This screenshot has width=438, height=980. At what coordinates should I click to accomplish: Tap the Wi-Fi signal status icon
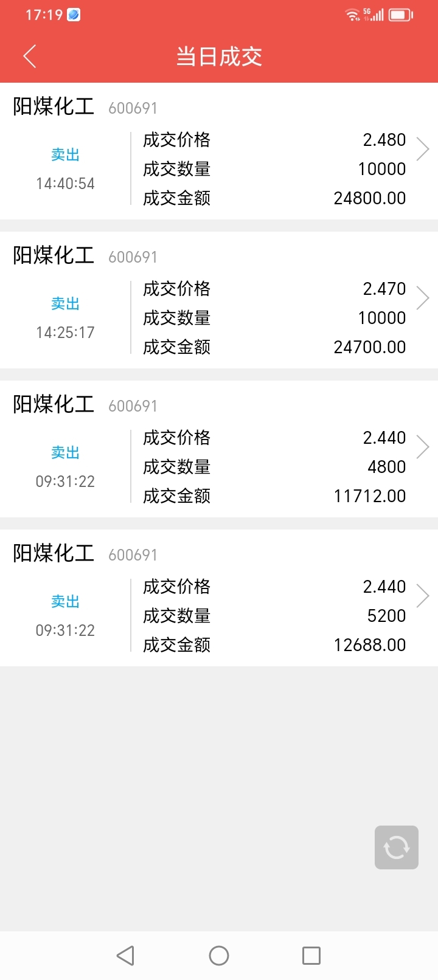tap(352, 15)
